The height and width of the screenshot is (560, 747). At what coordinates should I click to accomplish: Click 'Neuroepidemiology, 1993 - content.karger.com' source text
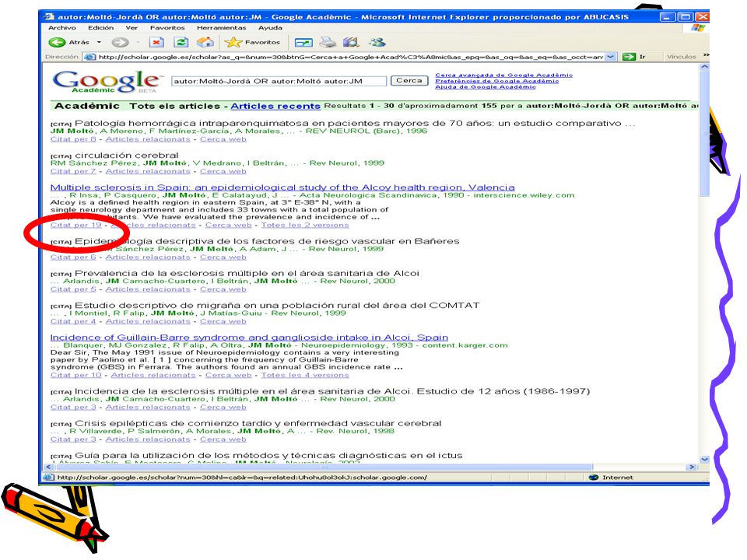[404, 345]
